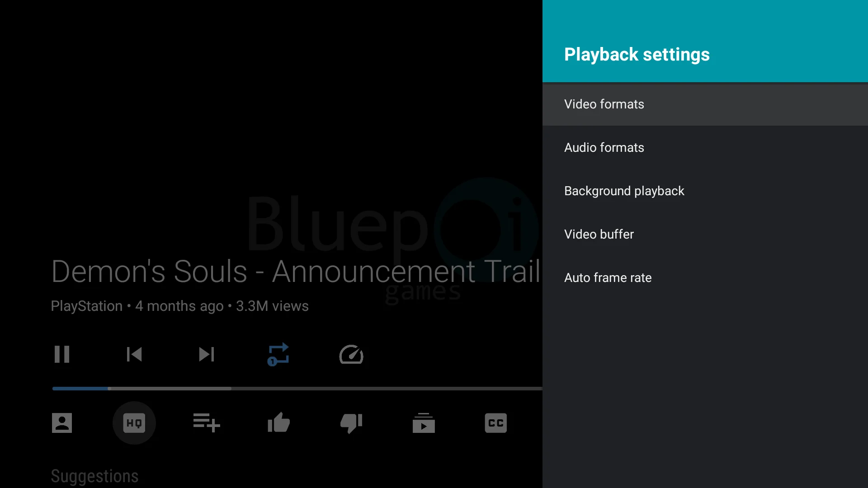Open Video buffer settings
This screenshot has width=868, height=488.
click(705, 234)
